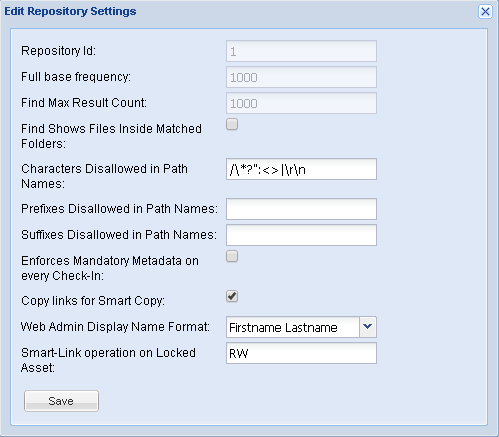
Task: Close the Edit Repository Settings dialog
Action: [485, 12]
